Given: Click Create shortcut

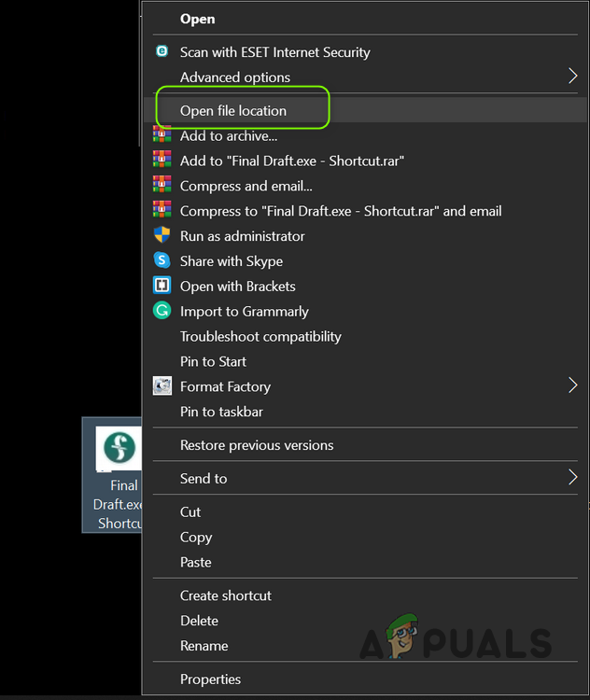Looking at the screenshot, I should [226, 595].
